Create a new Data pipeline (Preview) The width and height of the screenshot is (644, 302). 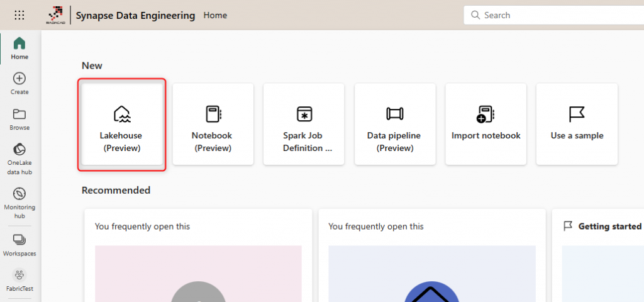coord(394,125)
